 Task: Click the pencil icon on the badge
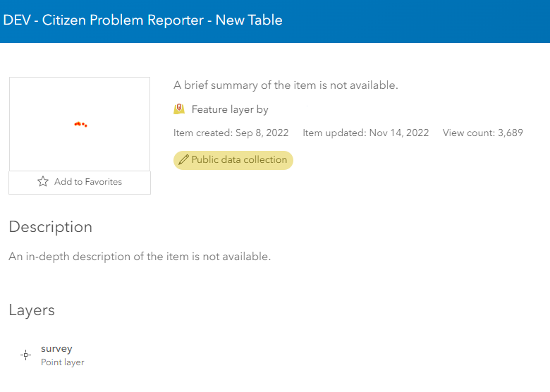click(x=184, y=160)
